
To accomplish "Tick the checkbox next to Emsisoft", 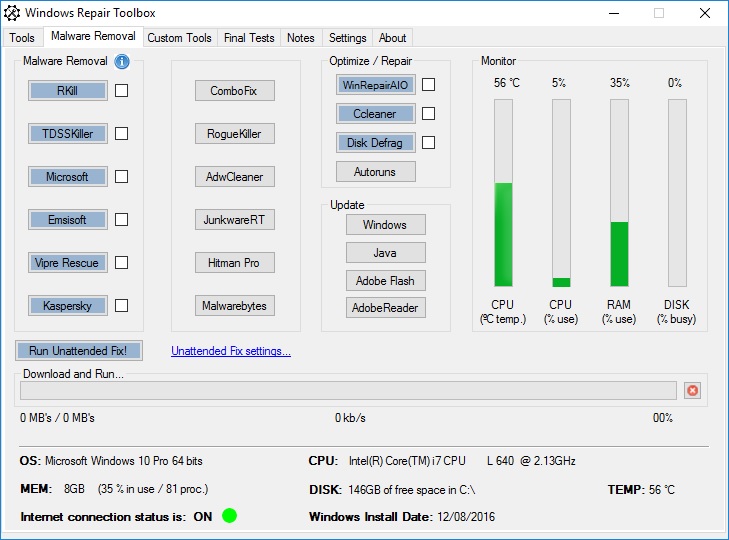I will click(121, 220).
